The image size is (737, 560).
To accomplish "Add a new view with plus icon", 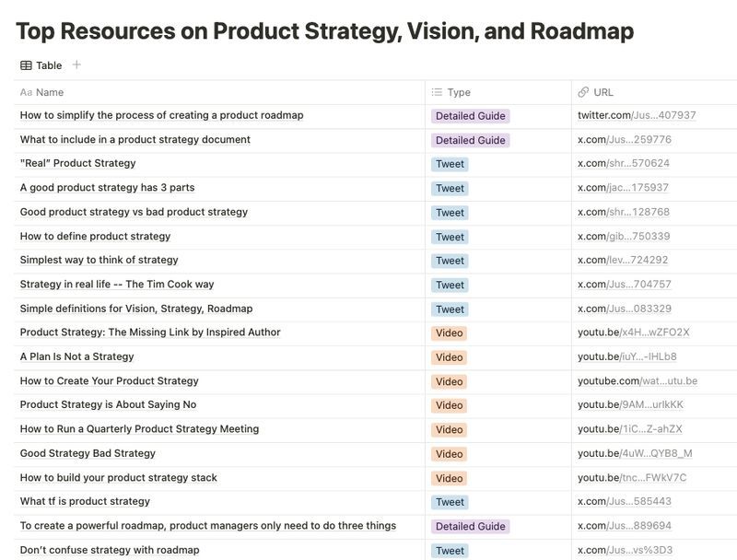I will point(76,64).
